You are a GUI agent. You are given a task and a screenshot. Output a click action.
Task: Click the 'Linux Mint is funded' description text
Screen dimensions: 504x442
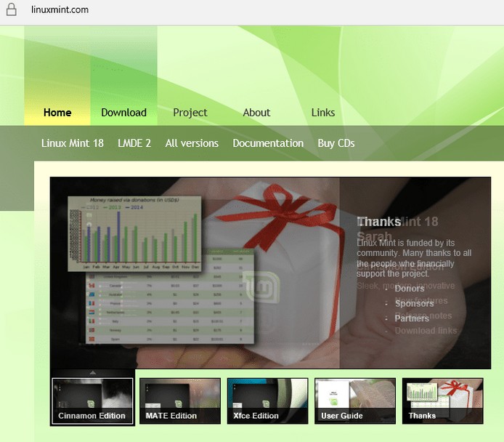click(414, 258)
